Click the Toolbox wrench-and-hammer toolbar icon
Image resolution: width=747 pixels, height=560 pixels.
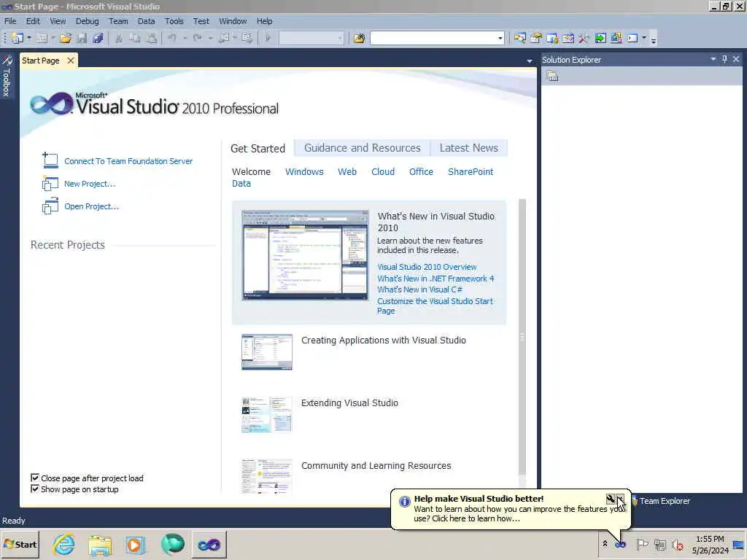[584, 38]
